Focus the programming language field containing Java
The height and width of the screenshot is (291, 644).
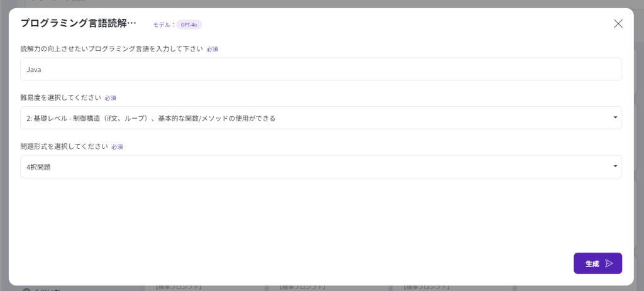click(x=321, y=69)
